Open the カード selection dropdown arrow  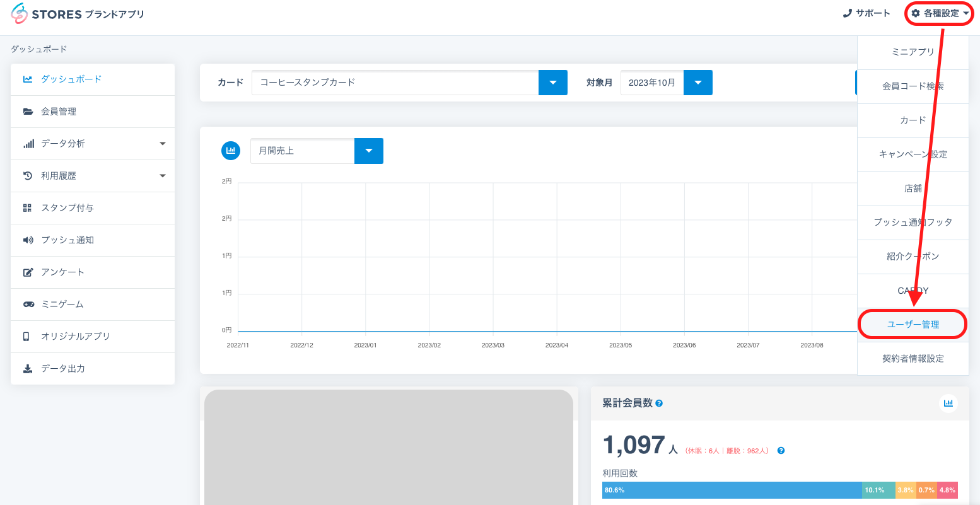tap(553, 83)
